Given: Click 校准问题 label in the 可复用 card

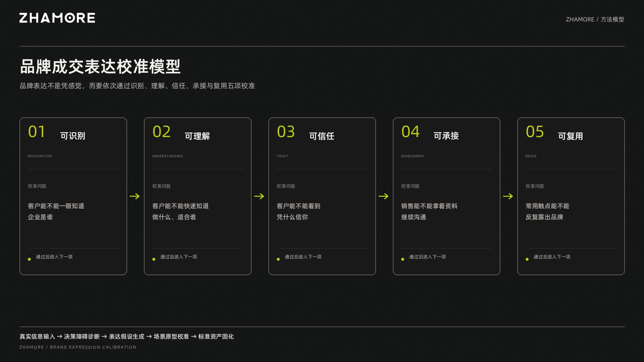Looking at the screenshot, I should tap(535, 186).
